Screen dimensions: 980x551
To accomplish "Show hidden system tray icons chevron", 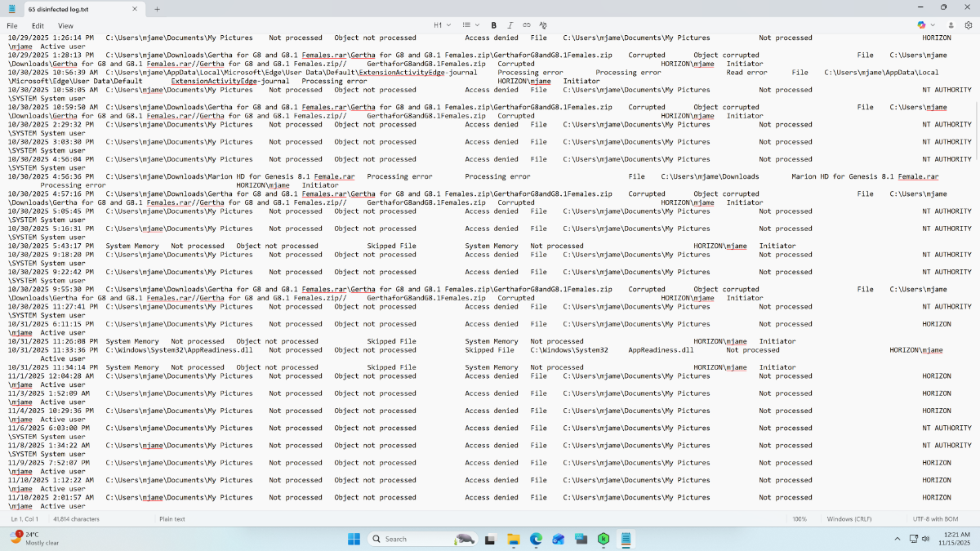I will pos(898,539).
